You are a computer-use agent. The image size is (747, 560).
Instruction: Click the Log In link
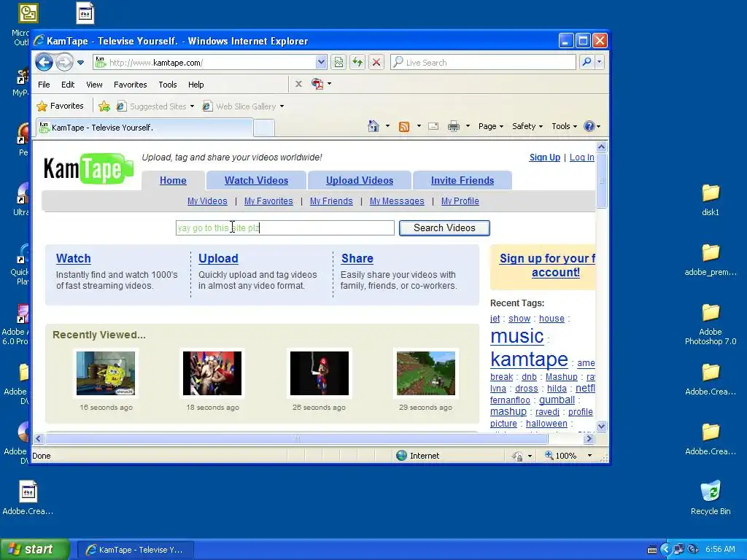[581, 157]
